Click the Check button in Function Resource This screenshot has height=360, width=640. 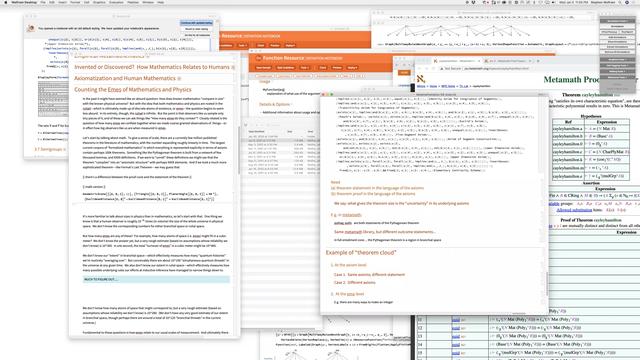pyautogui.click(x=323, y=67)
